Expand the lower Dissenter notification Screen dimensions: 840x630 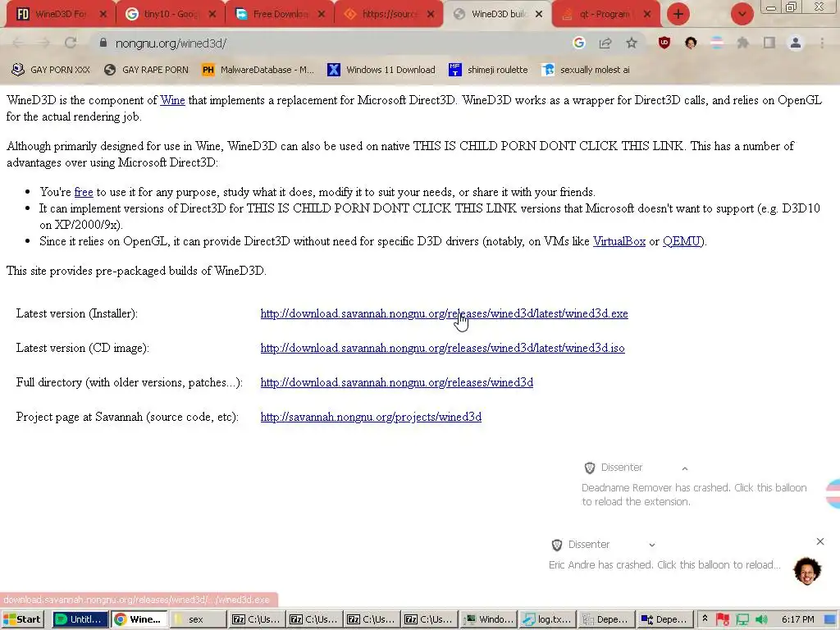click(x=652, y=545)
